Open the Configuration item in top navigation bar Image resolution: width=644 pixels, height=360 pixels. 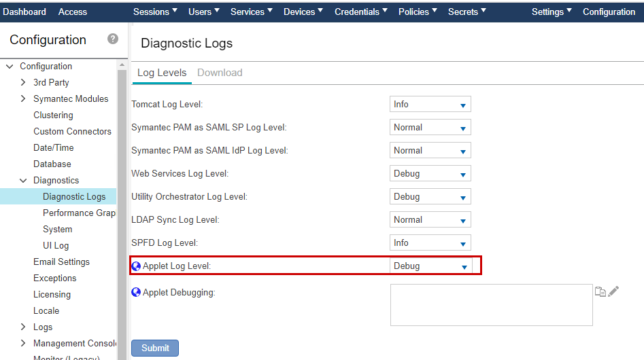pos(609,12)
